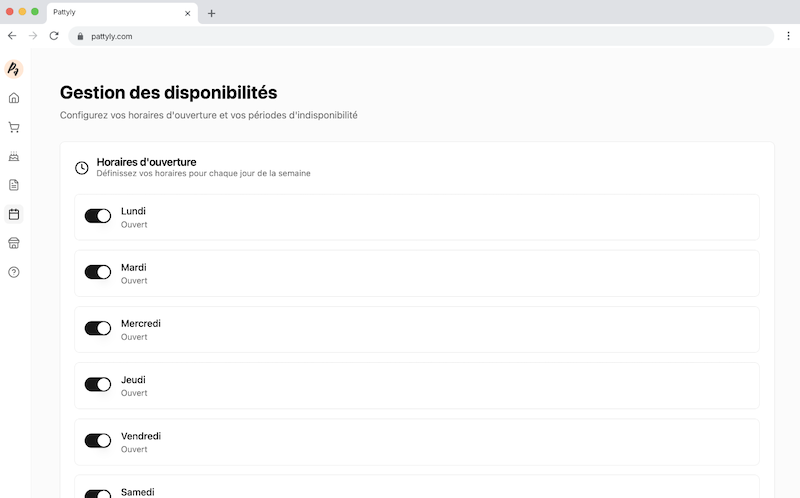Open the browser three-dot menu
This screenshot has width=800, height=498.
click(x=788, y=36)
